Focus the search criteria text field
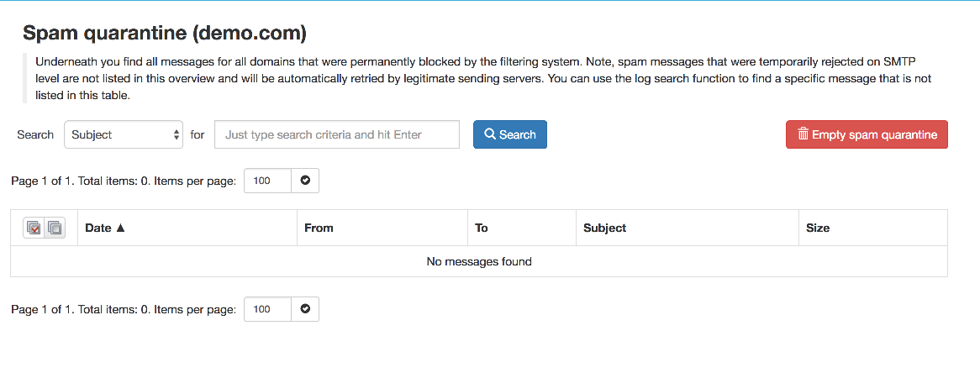Image resolution: width=980 pixels, height=378 pixels. pos(337,134)
